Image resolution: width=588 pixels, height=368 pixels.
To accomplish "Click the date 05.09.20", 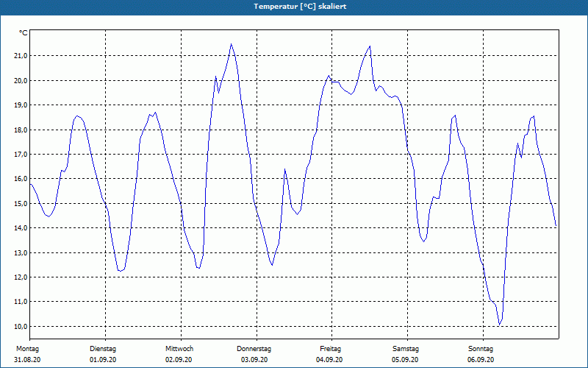I will [405, 360].
